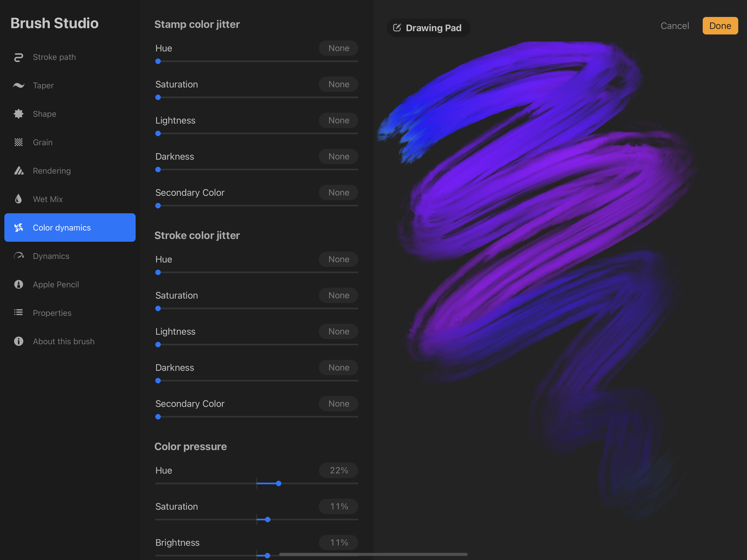Click the Stroke jitter Secondary Color slider handle
Screen dimensions: 747x560
[158, 417]
